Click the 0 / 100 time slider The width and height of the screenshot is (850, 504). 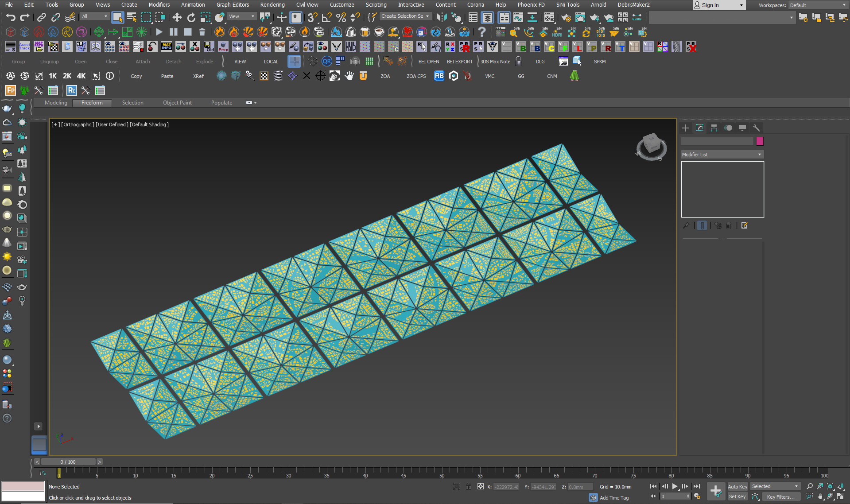coord(68,461)
